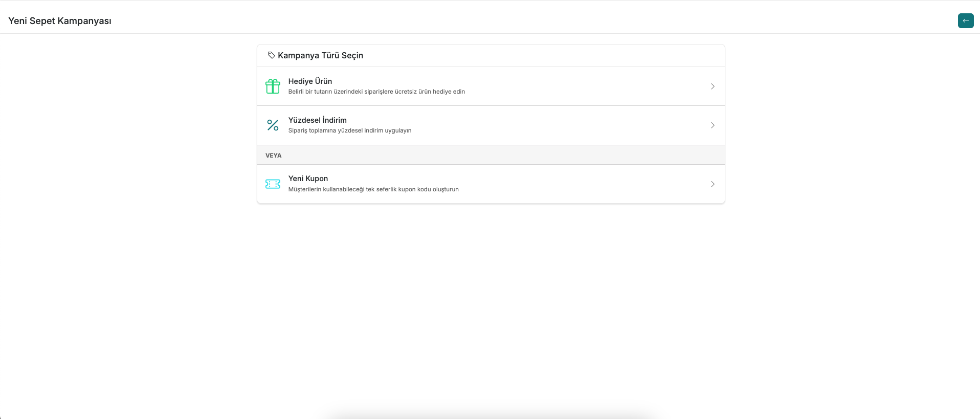Click the green gift box icon
This screenshot has width=980, height=419.
(273, 86)
